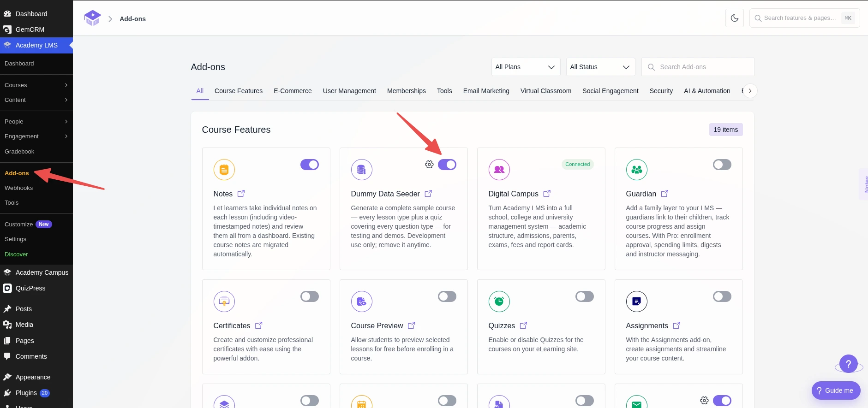Open Quizzes external link icon
Image resolution: width=868 pixels, height=408 pixels.
coord(523,325)
